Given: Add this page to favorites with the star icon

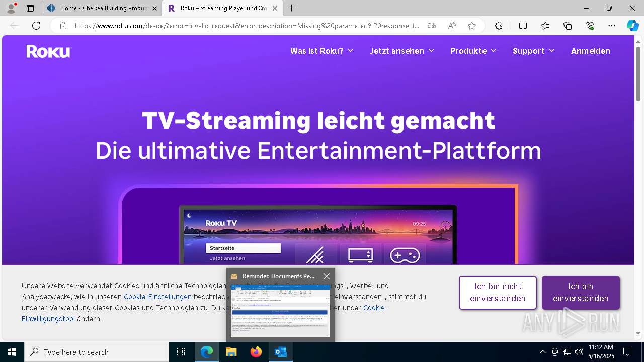Looking at the screenshot, I should [471, 26].
